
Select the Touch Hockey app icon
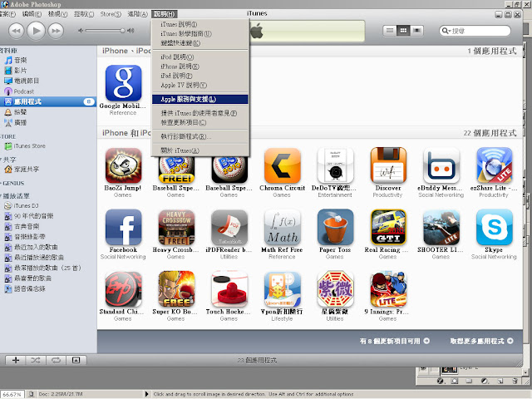point(229,289)
